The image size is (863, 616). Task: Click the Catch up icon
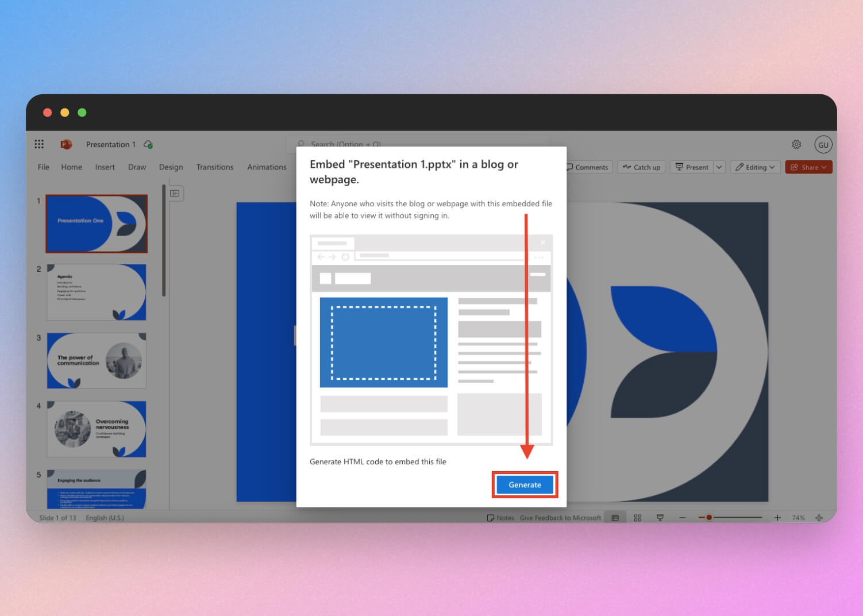point(641,167)
